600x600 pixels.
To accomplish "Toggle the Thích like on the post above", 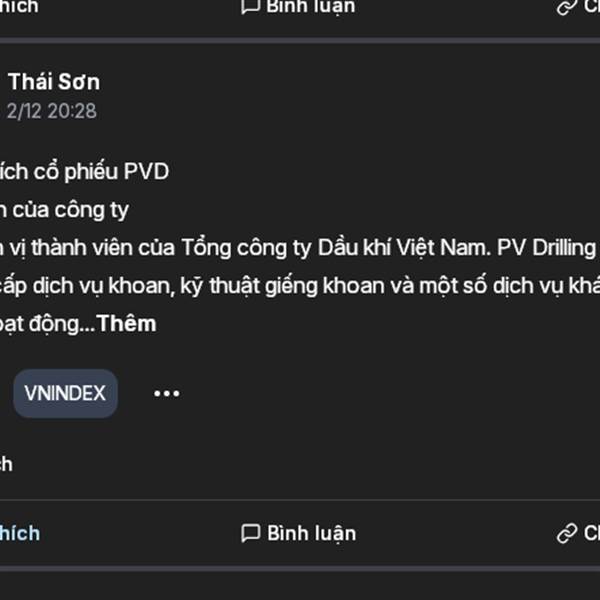I will pyautogui.click(x=19, y=7).
